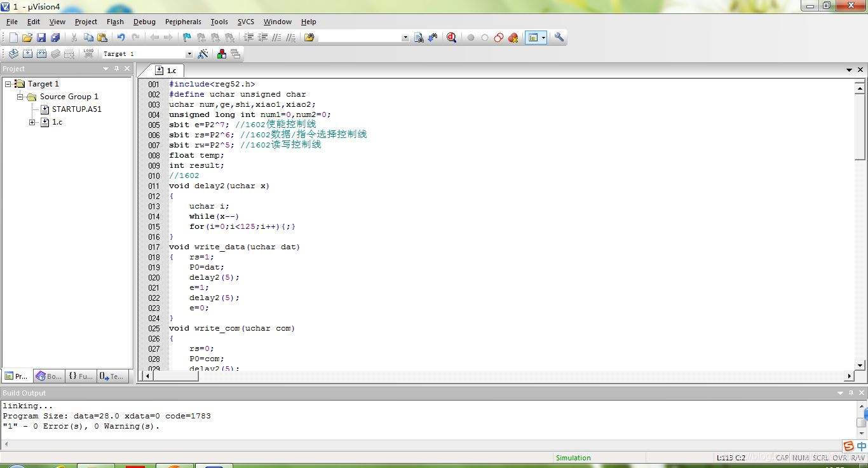
Task: Switch to the Books tab
Action: pyautogui.click(x=49, y=376)
